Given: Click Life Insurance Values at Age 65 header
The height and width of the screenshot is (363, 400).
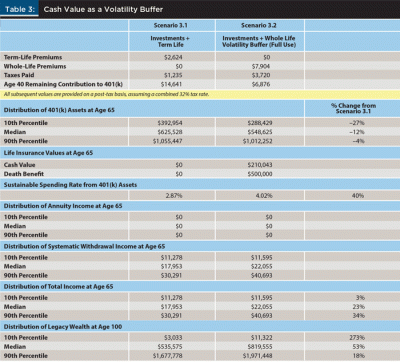Looking at the screenshot, I should (x=48, y=153).
